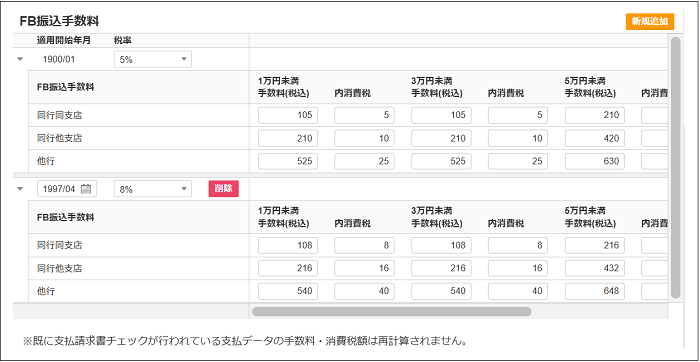The width and height of the screenshot is (700, 362).
Task: Open the 5% tax rate dropdown
Action: tap(153, 59)
